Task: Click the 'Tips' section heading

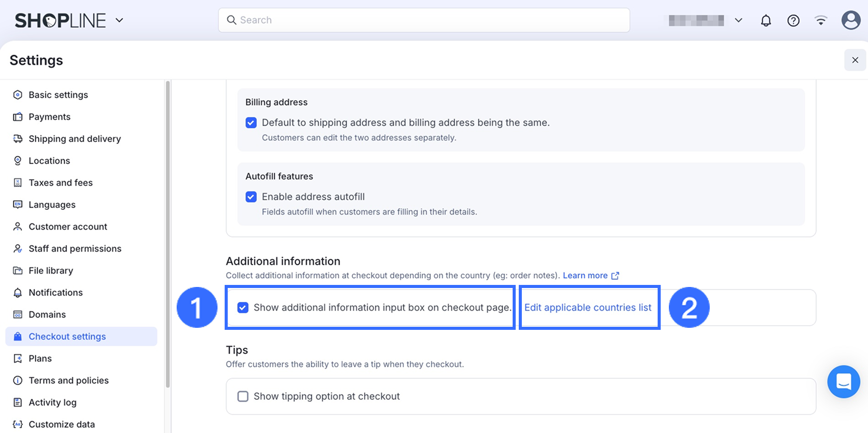Action: [x=237, y=350]
